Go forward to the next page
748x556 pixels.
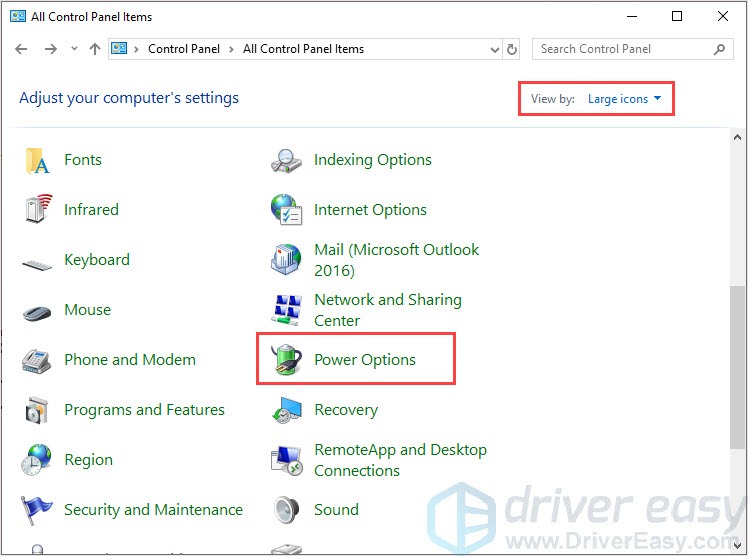[51, 49]
